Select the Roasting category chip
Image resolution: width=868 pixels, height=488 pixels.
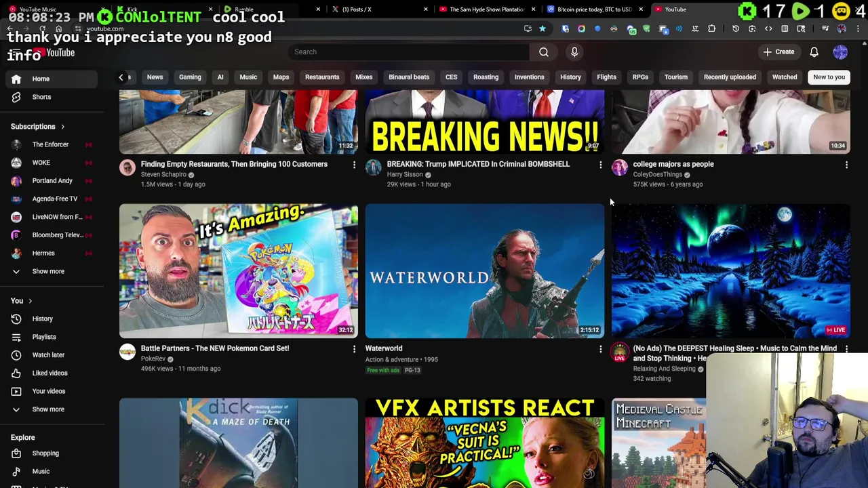point(486,77)
